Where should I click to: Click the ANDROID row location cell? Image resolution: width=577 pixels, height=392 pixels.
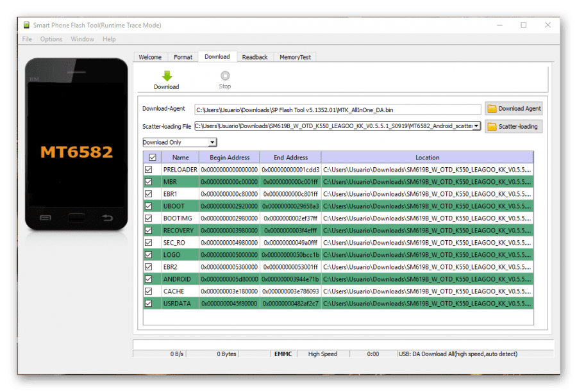click(427, 279)
